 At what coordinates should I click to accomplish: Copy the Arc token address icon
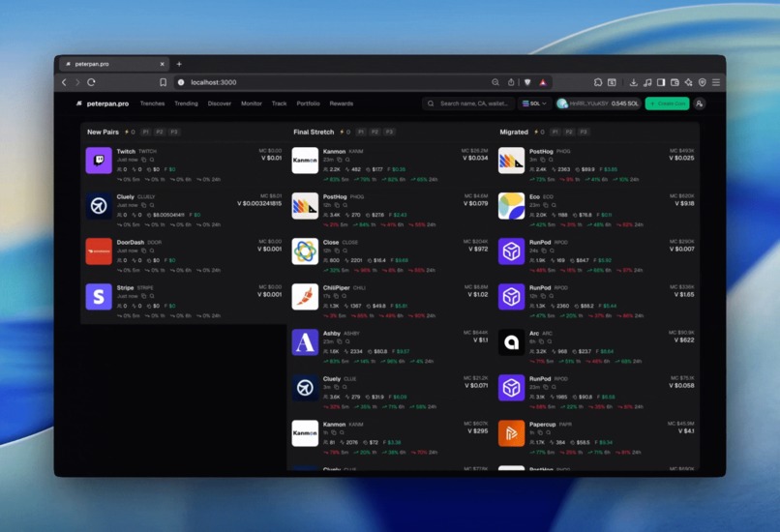pyautogui.click(x=541, y=341)
